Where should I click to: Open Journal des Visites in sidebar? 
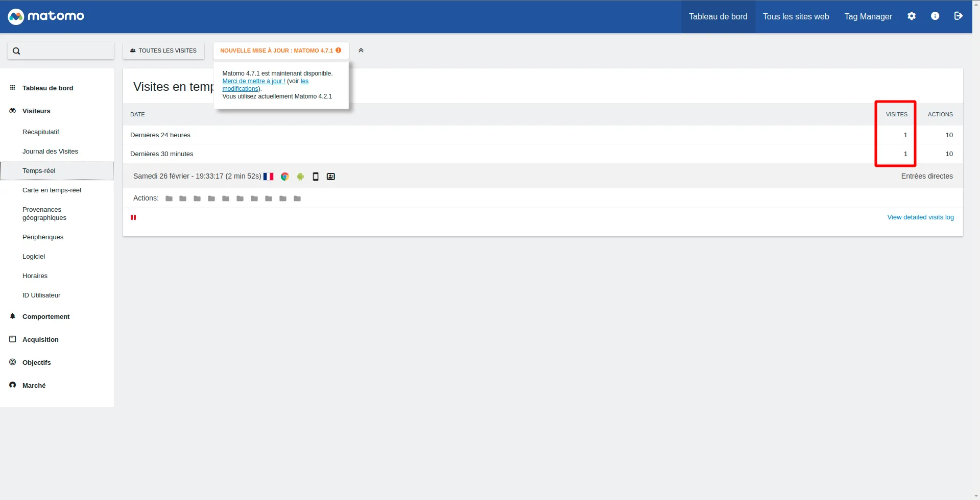tap(50, 152)
